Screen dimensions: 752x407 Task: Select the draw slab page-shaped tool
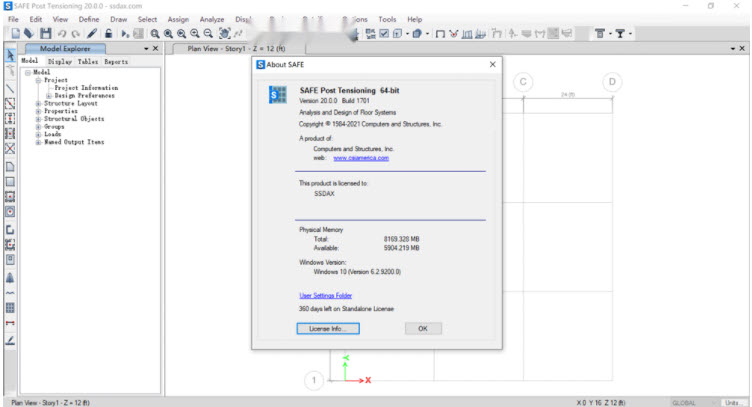coord(10,167)
